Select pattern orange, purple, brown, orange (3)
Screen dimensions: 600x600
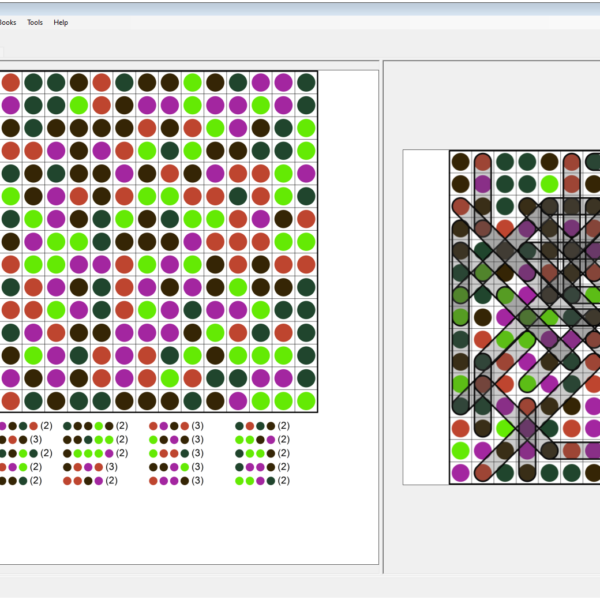169,426
